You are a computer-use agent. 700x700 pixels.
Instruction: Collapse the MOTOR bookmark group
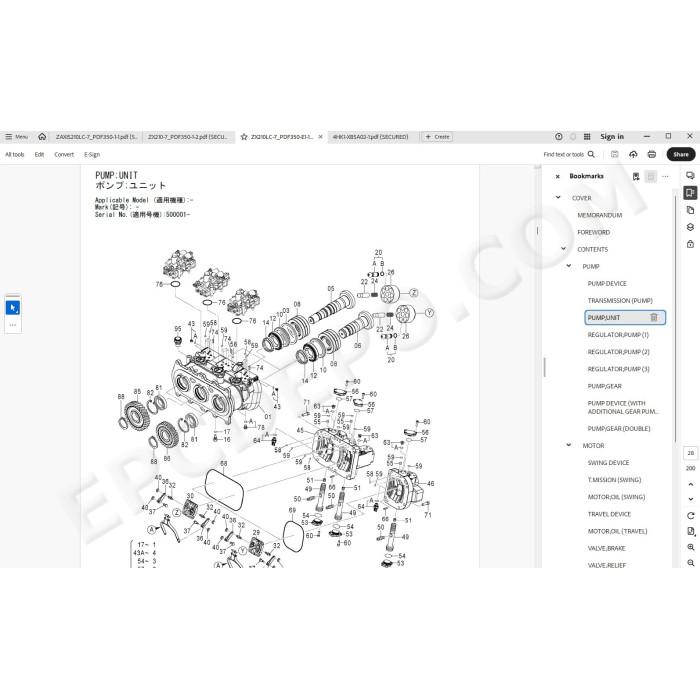pos(569,445)
